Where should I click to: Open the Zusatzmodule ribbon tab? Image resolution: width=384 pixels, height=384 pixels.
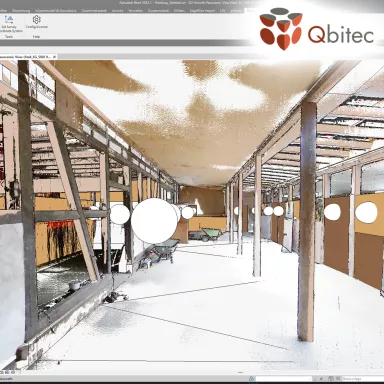pyautogui.click(x=158, y=11)
